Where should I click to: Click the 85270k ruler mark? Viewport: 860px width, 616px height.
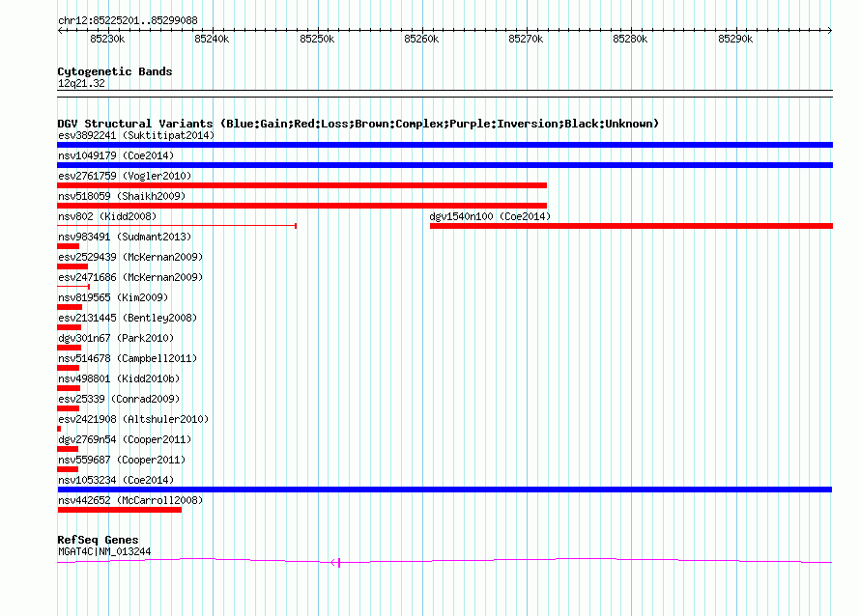(x=526, y=39)
